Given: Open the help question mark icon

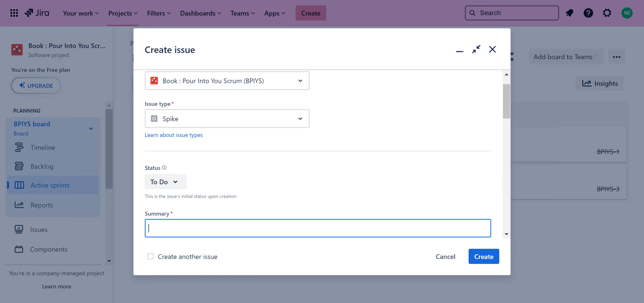Looking at the screenshot, I should 588,13.
